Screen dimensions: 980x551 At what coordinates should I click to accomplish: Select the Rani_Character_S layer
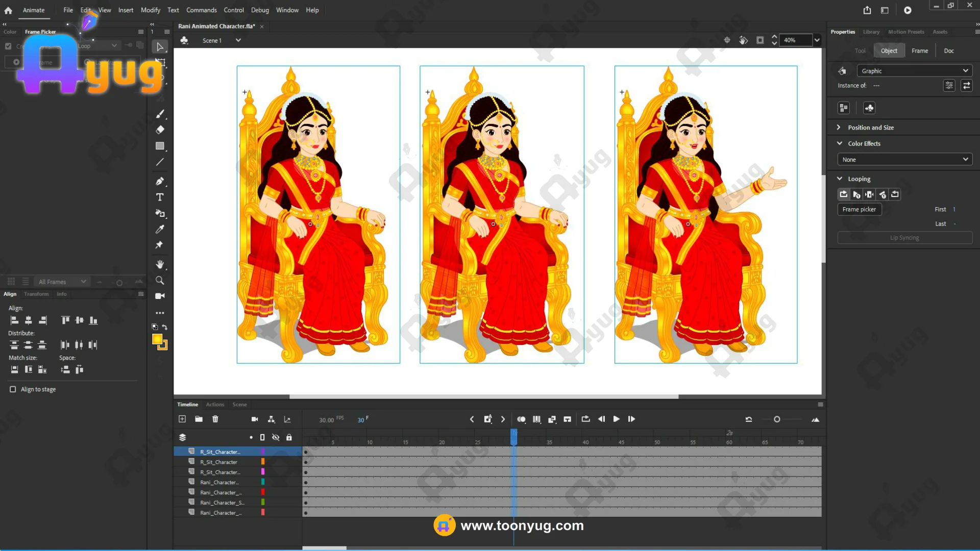tap(222, 503)
